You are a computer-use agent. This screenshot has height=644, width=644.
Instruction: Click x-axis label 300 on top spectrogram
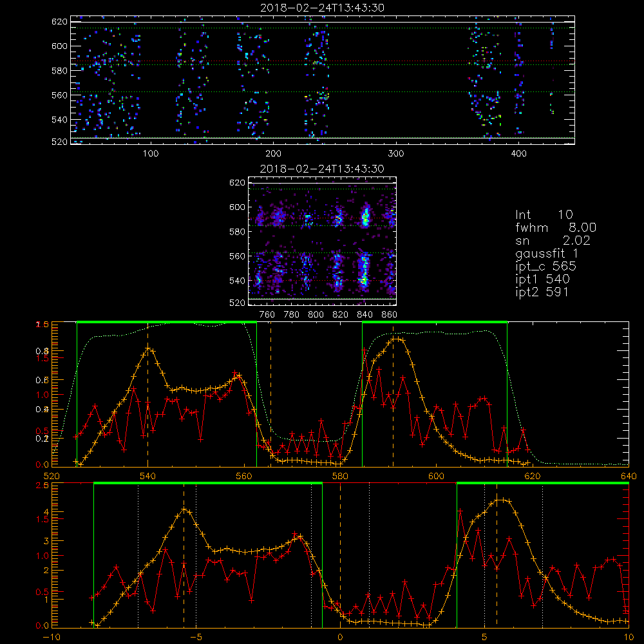395,154
